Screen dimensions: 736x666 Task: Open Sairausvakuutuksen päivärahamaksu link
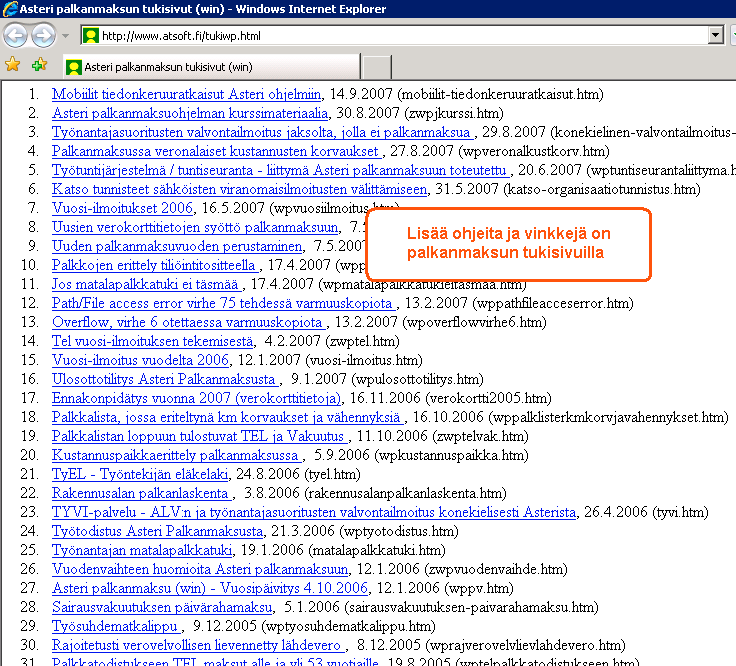pyautogui.click(x=162, y=607)
